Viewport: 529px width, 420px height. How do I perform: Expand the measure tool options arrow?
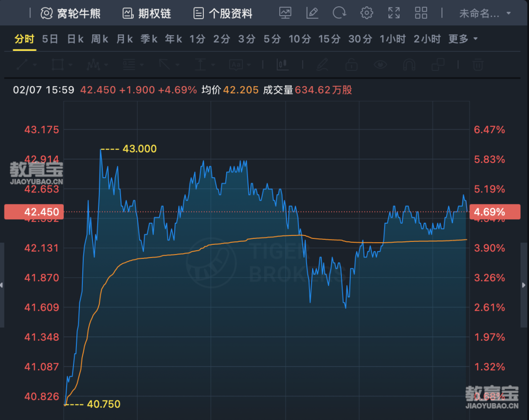coord(213,65)
